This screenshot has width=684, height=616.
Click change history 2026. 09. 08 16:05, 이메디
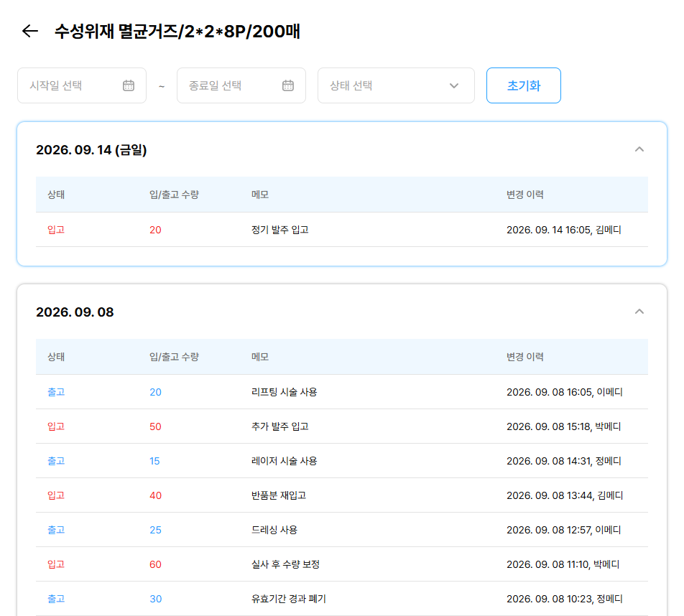[565, 392]
